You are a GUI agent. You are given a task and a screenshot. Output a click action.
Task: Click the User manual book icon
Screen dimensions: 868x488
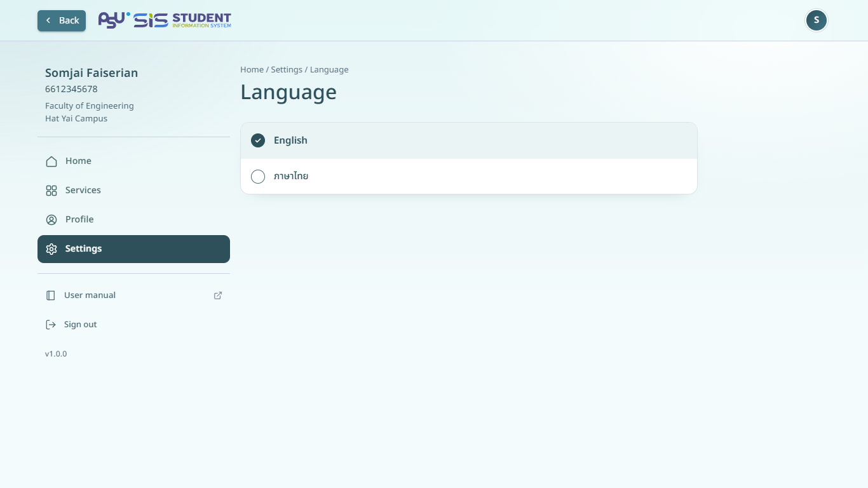pos(51,295)
